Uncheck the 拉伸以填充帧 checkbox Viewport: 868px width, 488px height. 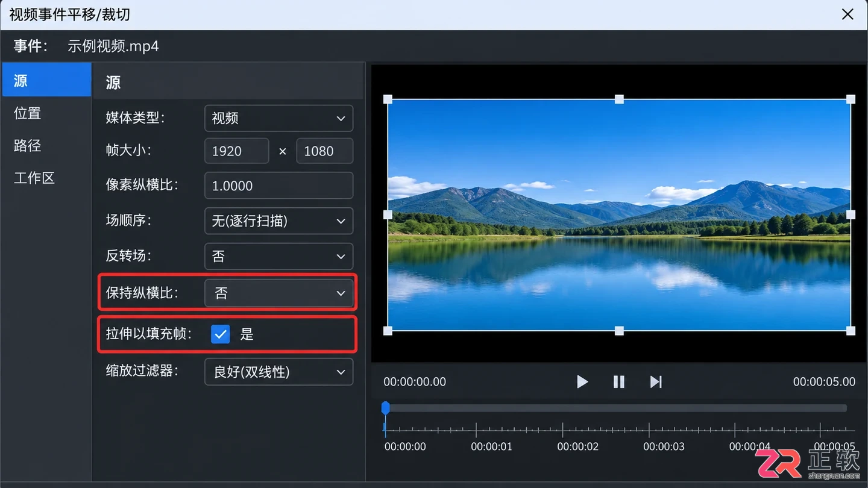pyautogui.click(x=221, y=334)
